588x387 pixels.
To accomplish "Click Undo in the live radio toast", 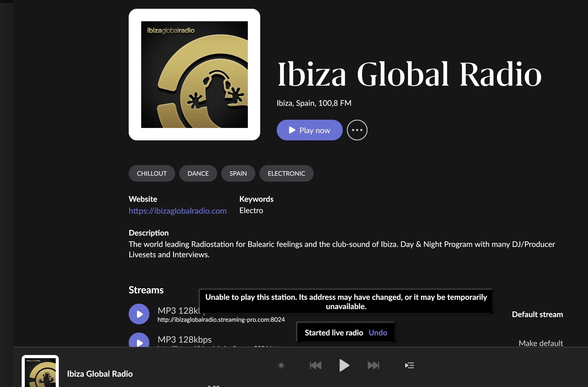I will click(x=378, y=333).
